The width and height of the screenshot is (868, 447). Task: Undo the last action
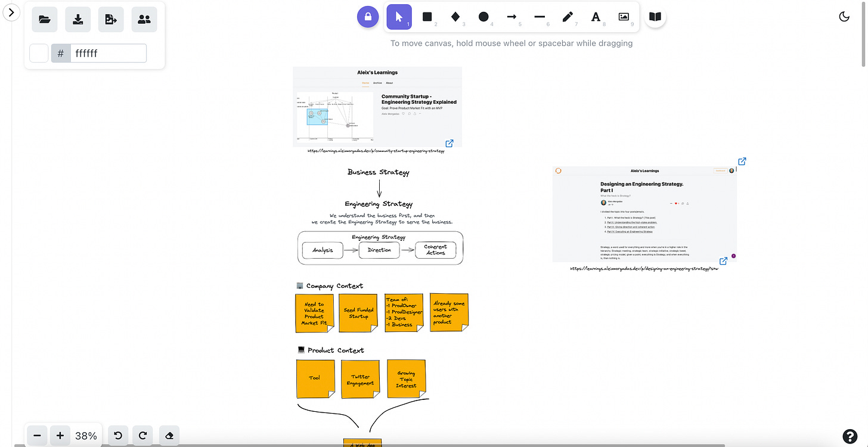click(x=118, y=436)
